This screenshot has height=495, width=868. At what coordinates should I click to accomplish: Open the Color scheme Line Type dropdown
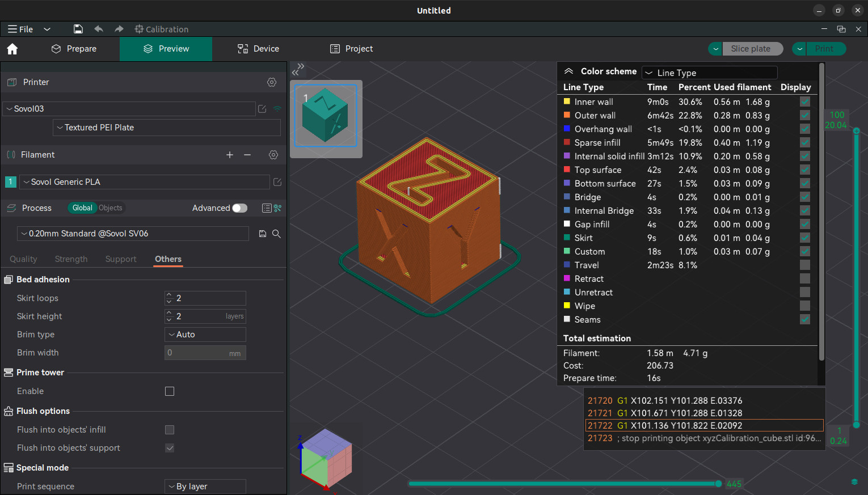[x=709, y=73]
